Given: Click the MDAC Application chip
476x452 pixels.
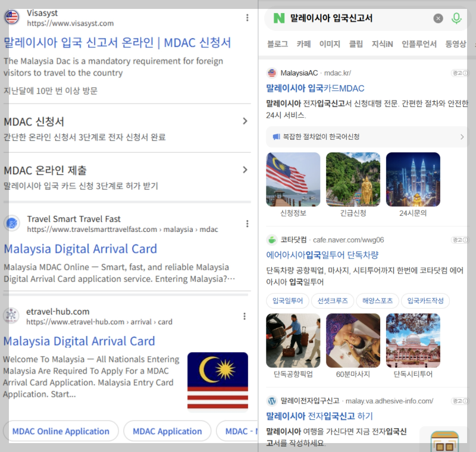Looking at the screenshot, I should tap(167, 431).
